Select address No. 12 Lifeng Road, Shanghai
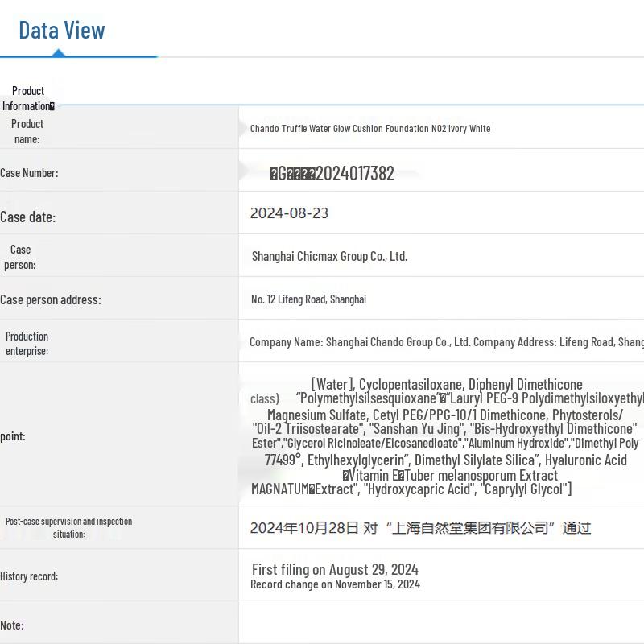This screenshot has height=644, width=644. (x=308, y=299)
